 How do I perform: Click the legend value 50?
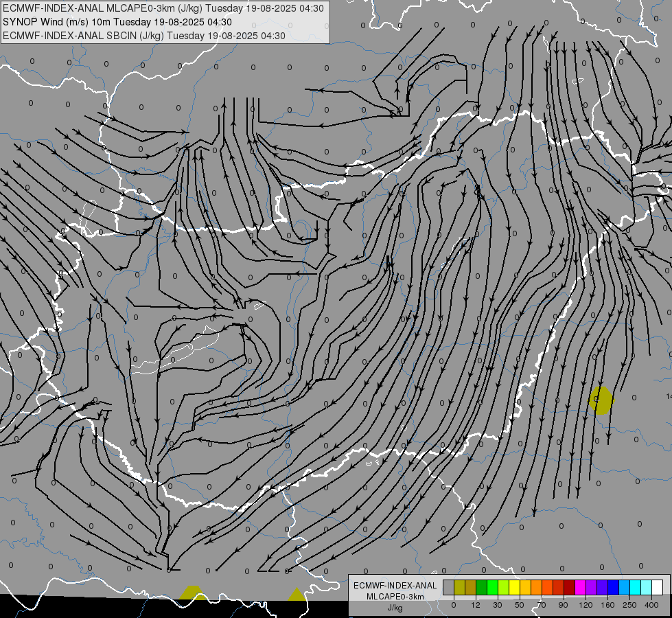519,605
